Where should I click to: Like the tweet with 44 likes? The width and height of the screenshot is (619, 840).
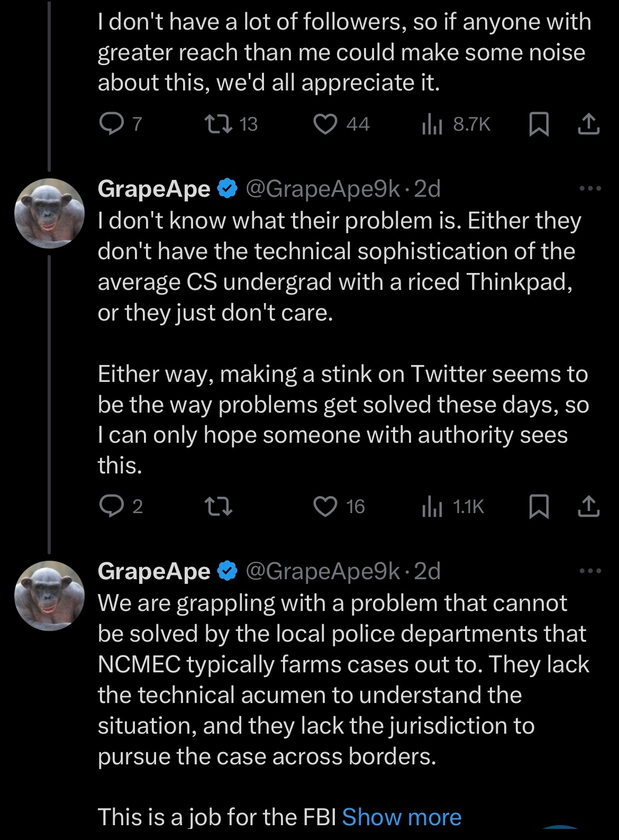coord(325,124)
